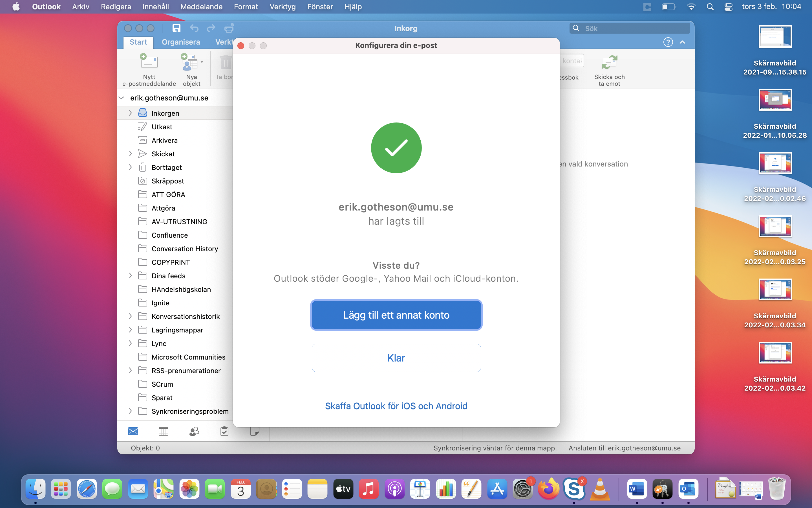The width and height of the screenshot is (812, 508).
Task: Open Firefox from the Dock
Action: [548, 489]
